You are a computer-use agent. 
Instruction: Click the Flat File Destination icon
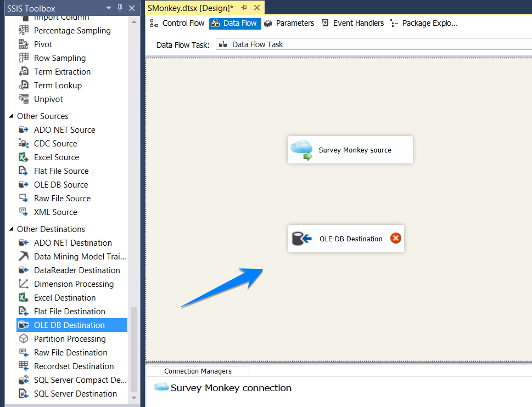[x=24, y=312]
